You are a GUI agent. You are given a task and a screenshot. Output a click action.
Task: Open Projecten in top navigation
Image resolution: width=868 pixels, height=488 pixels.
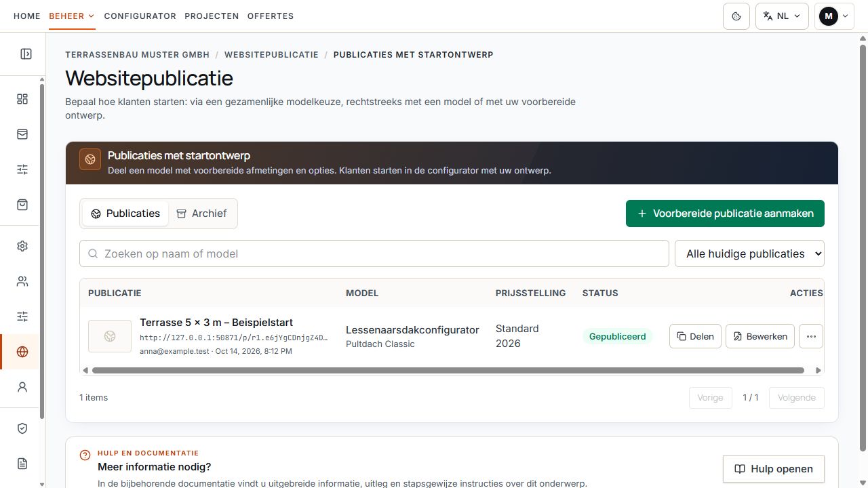[212, 16]
